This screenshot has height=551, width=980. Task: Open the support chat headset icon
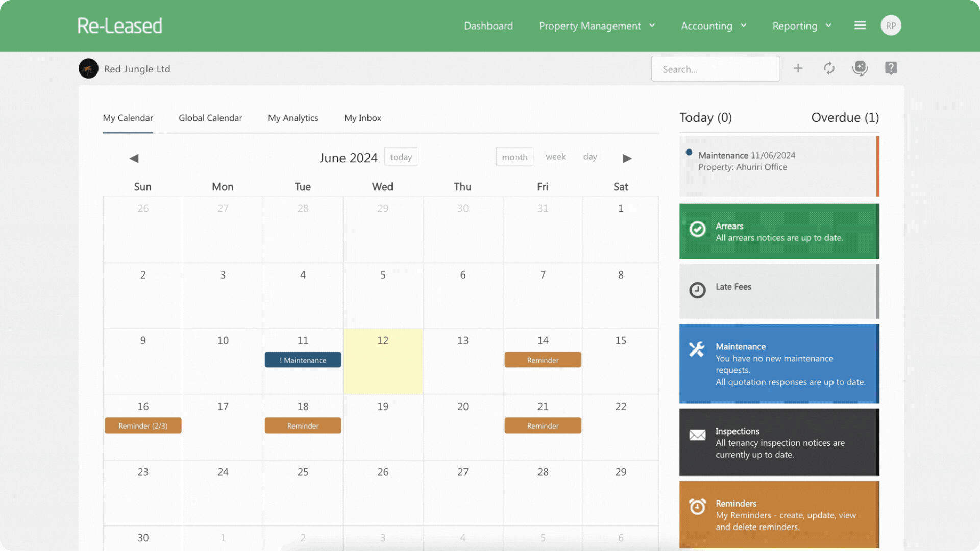click(x=860, y=68)
